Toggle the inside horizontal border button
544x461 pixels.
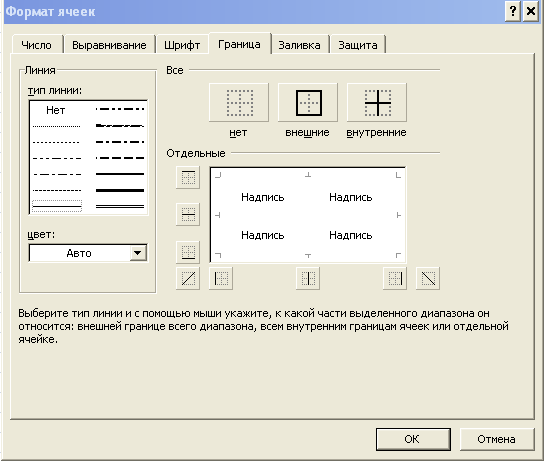188,214
